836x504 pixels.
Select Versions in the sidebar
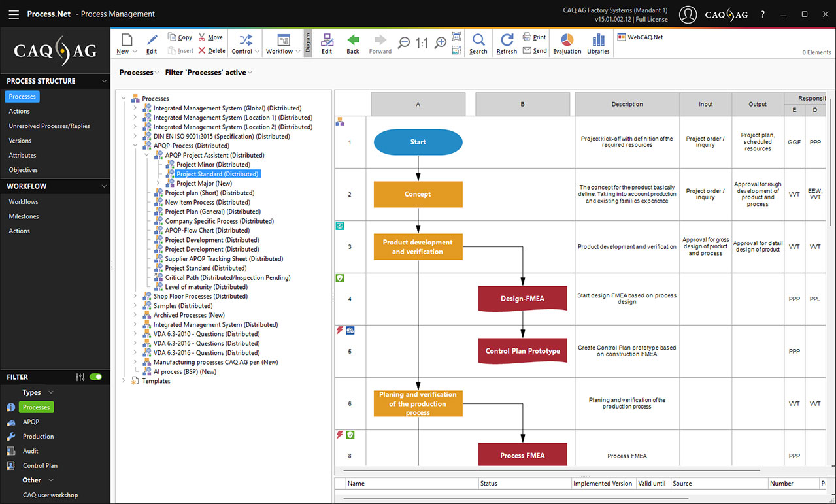[x=20, y=141]
